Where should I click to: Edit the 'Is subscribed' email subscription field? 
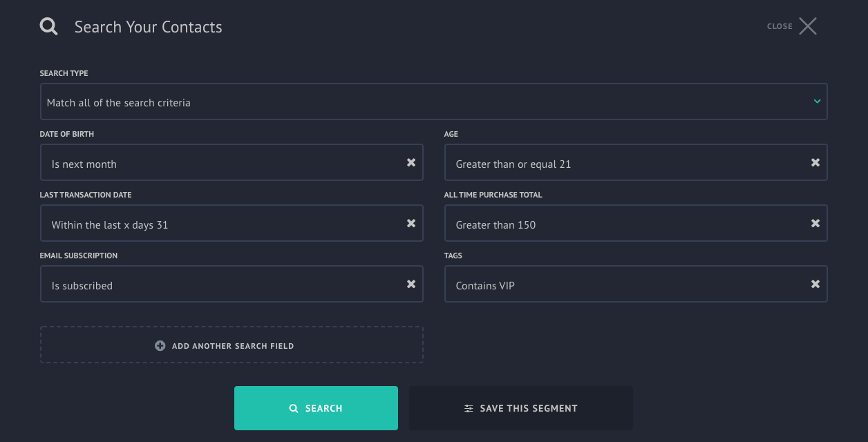click(232, 285)
